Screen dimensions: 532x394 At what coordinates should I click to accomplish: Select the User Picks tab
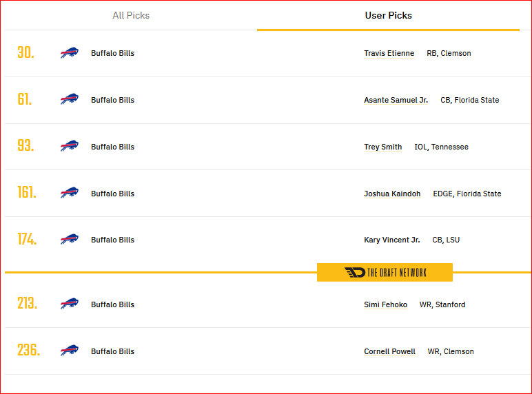[x=388, y=16]
